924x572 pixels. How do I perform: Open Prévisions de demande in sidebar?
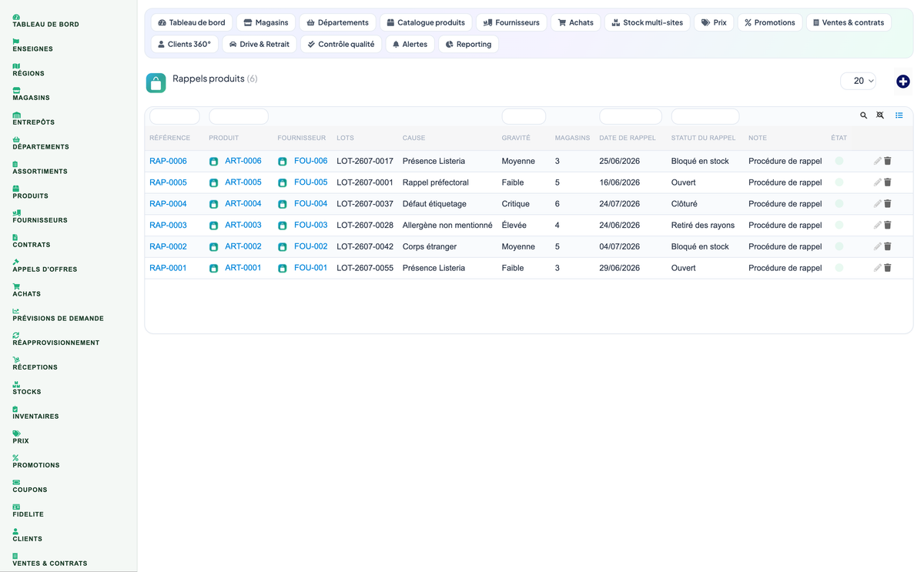[59, 315]
